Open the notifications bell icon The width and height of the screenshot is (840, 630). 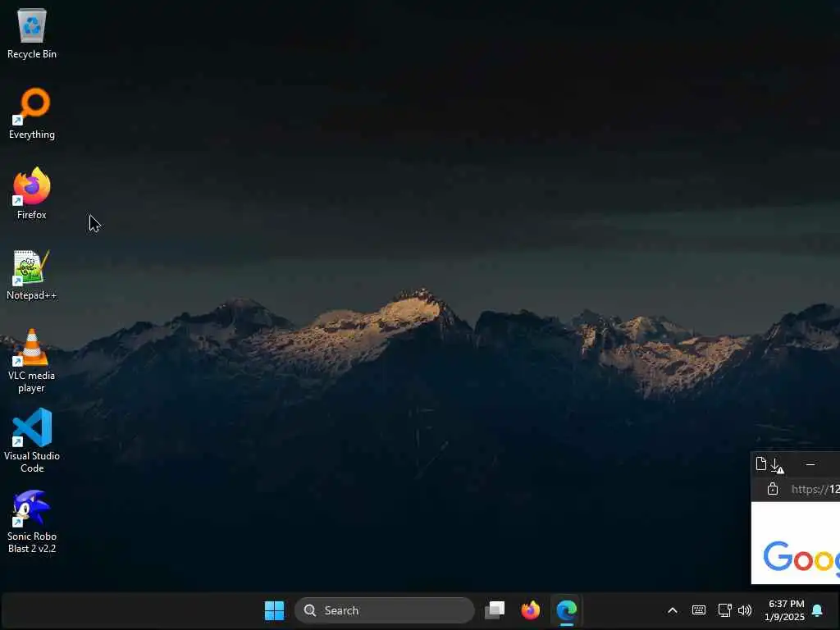[818, 610]
